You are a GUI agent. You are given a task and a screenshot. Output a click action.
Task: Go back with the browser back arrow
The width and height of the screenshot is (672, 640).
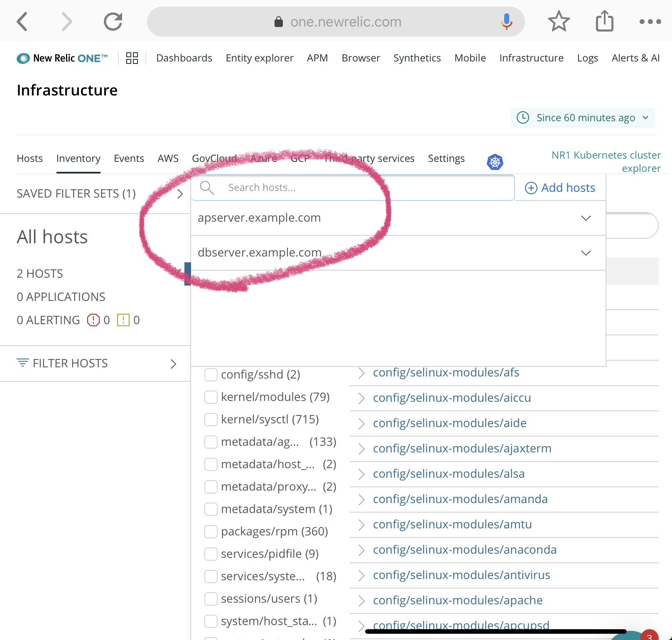point(22,22)
